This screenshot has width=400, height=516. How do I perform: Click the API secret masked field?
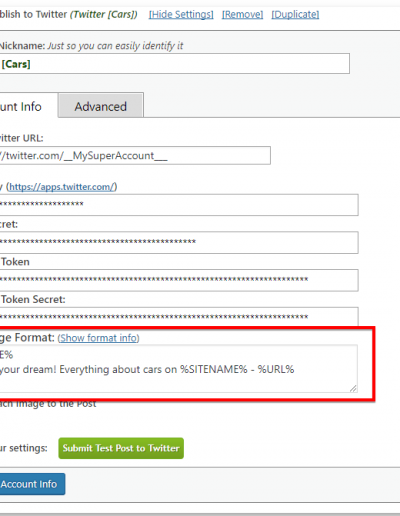pyautogui.click(x=179, y=242)
